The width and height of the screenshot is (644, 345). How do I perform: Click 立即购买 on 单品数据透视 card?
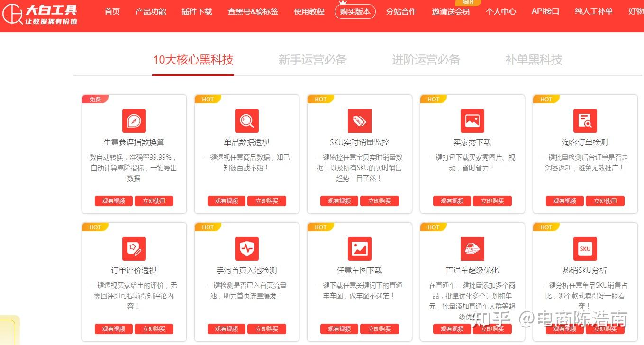(x=267, y=201)
